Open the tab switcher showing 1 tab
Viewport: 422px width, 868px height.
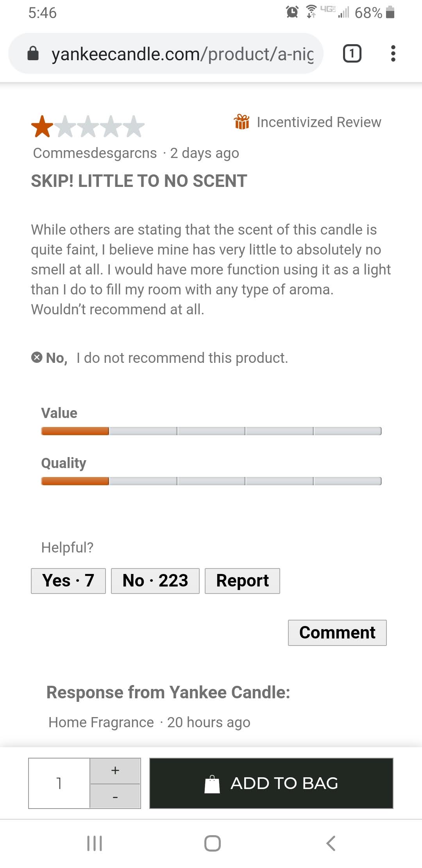[x=352, y=54]
